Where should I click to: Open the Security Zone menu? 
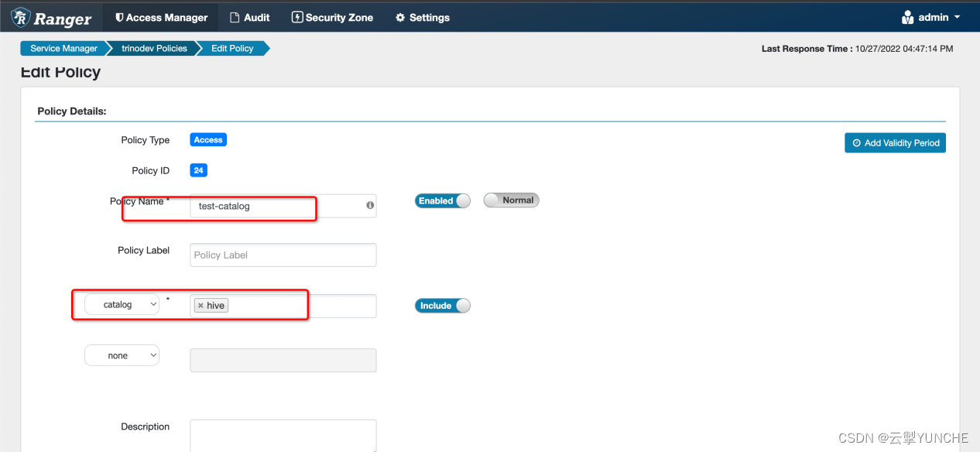[x=332, y=17]
